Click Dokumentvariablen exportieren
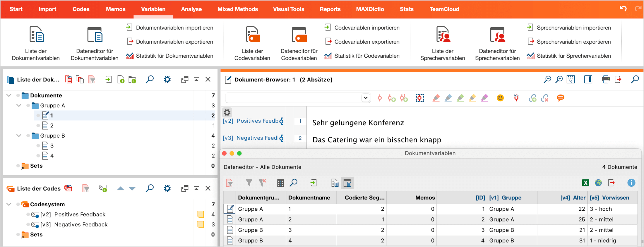The image size is (644, 247). pyautogui.click(x=169, y=42)
